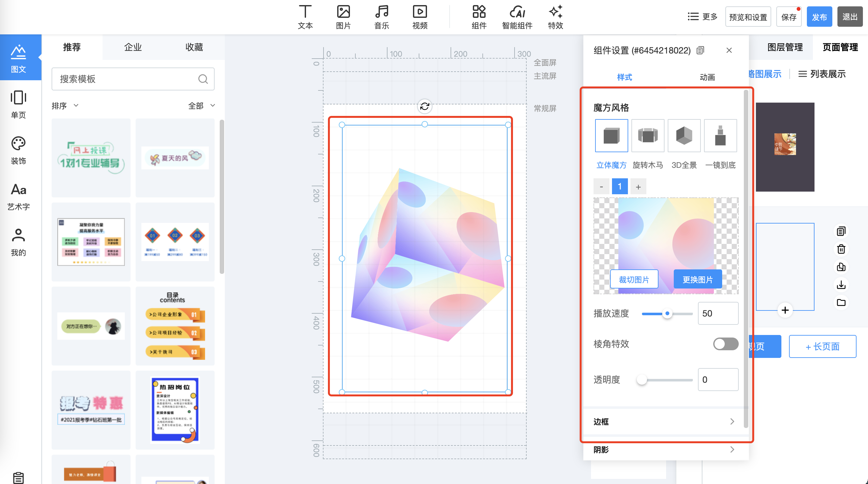Click the 预览和设置 button

[x=748, y=17]
